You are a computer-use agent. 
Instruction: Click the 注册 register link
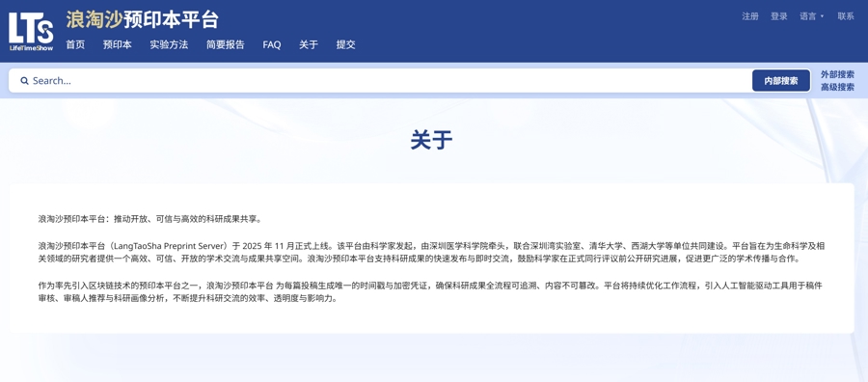click(750, 16)
